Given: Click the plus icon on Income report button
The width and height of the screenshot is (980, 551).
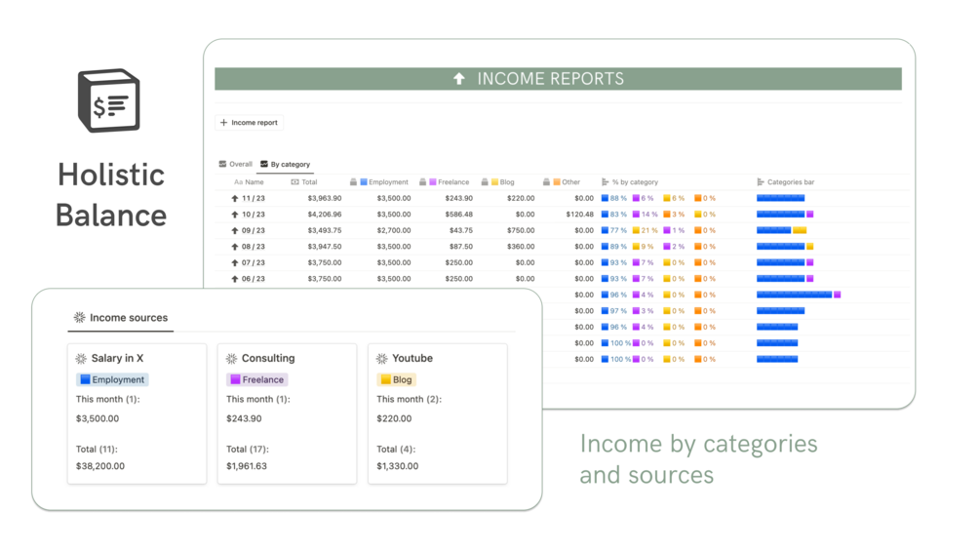Looking at the screenshot, I should tap(223, 123).
